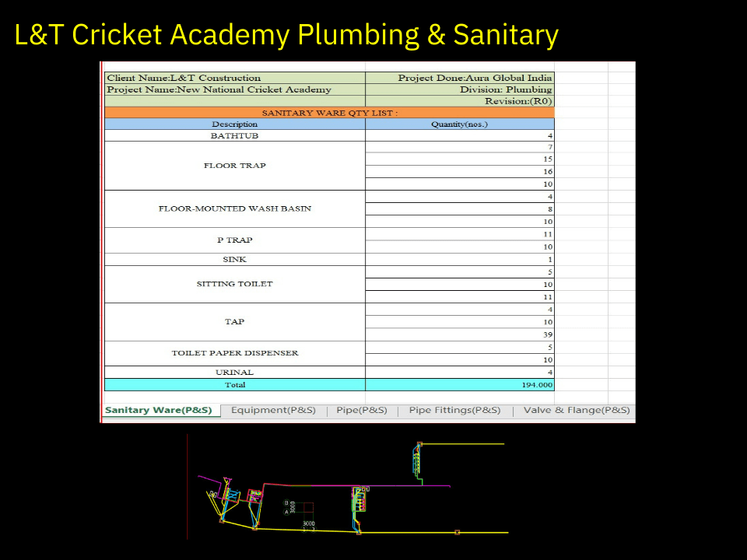Select the wash basin quantity 8
This screenshot has height=560, width=747.
coord(460,209)
